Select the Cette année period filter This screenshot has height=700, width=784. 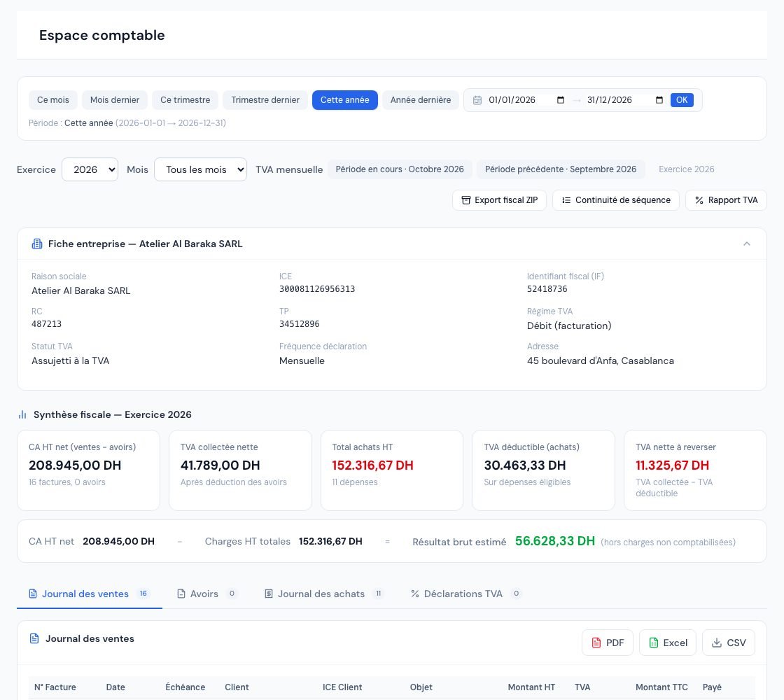pyautogui.click(x=345, y=100)
